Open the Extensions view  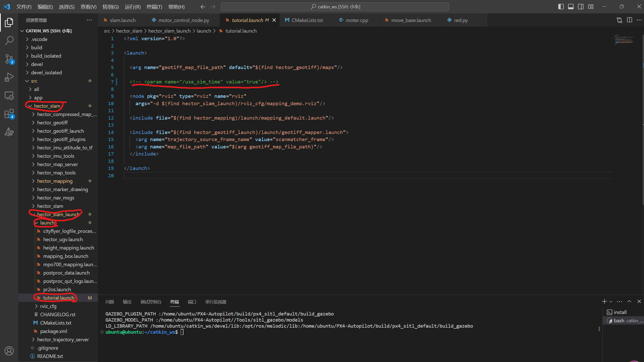9,114
